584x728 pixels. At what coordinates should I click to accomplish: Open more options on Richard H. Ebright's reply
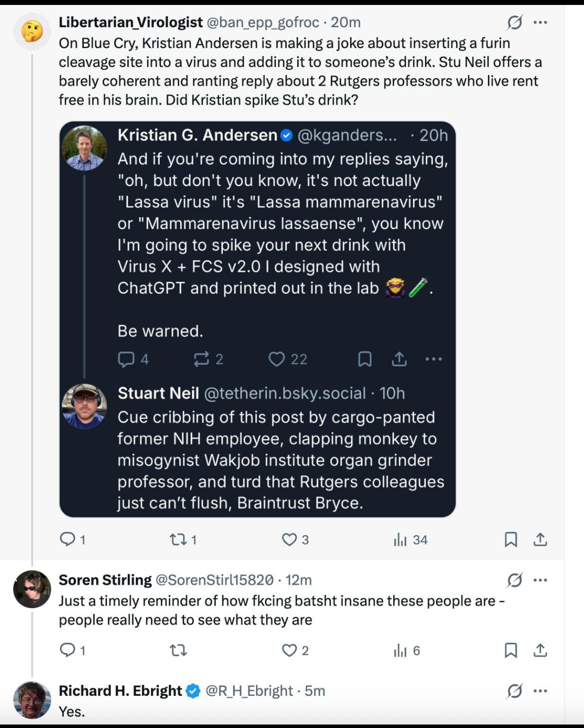540,691
